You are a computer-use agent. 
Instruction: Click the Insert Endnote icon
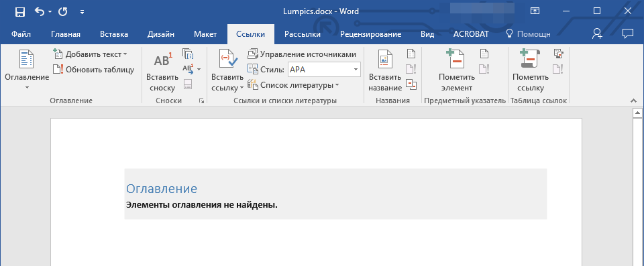click(x=188, y=54)
